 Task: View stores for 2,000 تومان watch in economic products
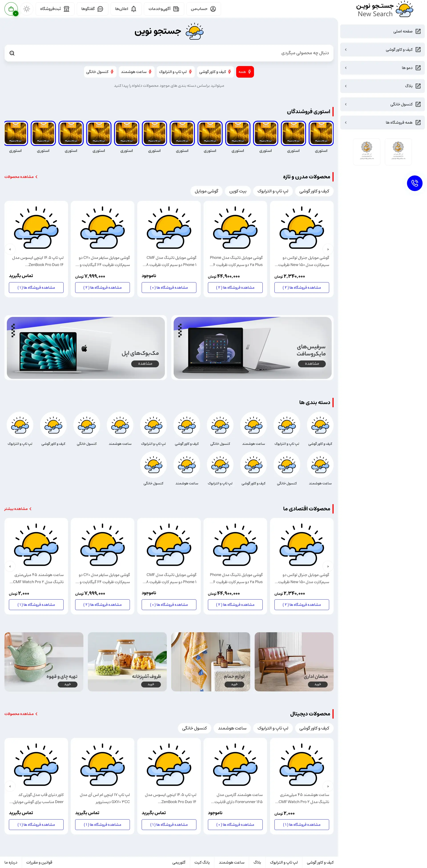[x=36, y=604]
